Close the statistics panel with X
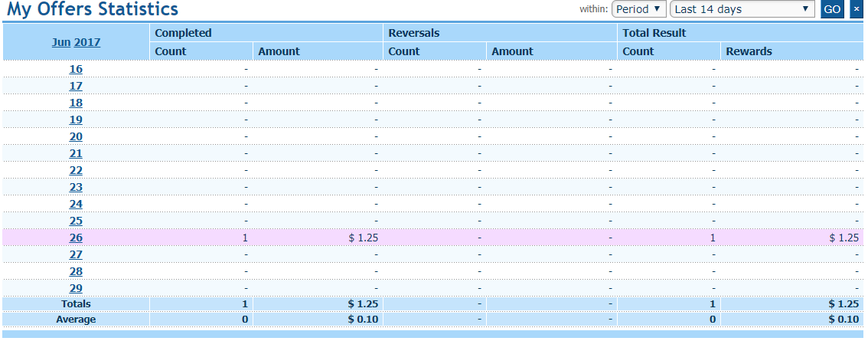Image resolution: width=868 pixels, height=341 pixels. (x=856, y=10)
